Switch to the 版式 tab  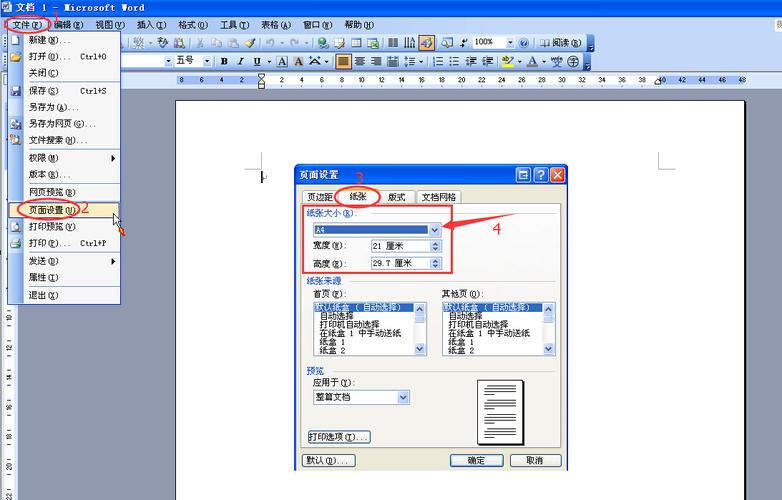pos(396,197)
